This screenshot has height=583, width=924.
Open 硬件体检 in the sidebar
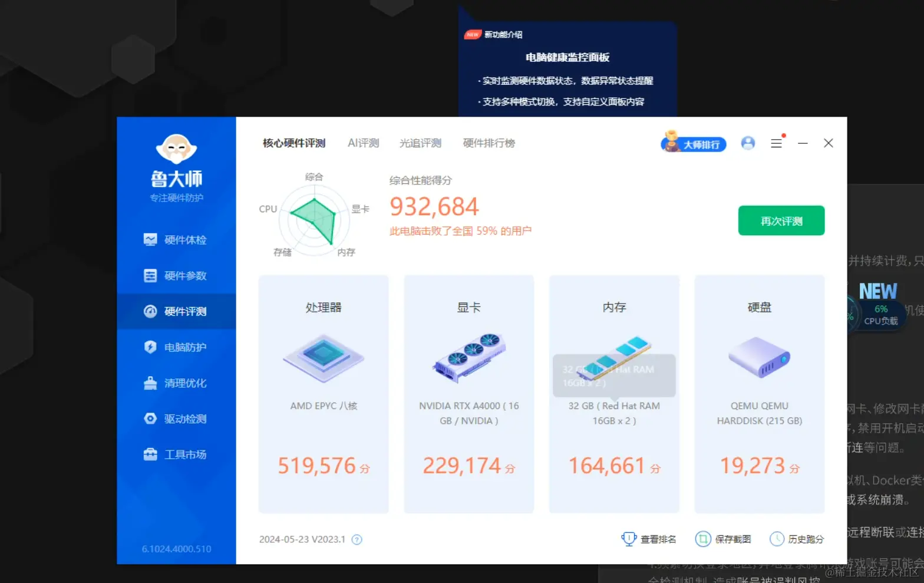coord(176,240)
